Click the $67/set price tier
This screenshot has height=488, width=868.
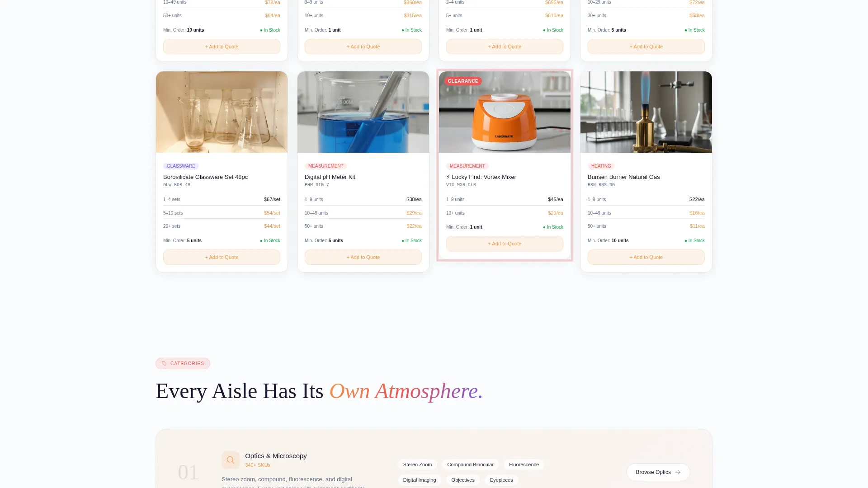coord(272,199)
